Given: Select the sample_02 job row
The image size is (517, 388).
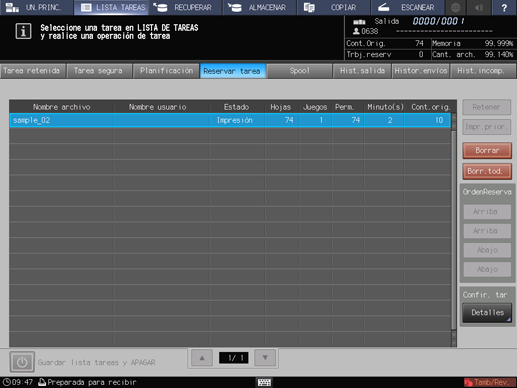Looking at the screenshot, I should (x=230, y=120).
